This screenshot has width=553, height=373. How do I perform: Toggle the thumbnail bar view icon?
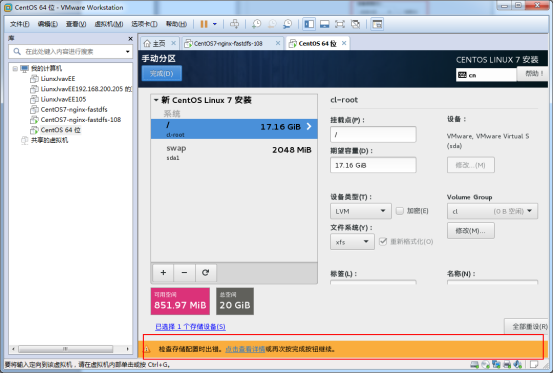click(x=324, y=24)
